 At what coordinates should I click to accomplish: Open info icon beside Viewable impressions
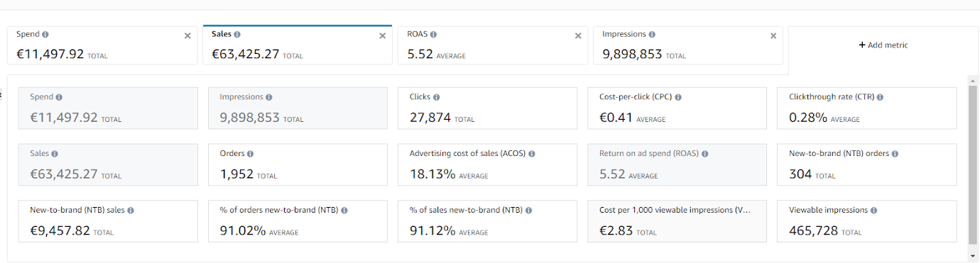click(x=873, y=210)
